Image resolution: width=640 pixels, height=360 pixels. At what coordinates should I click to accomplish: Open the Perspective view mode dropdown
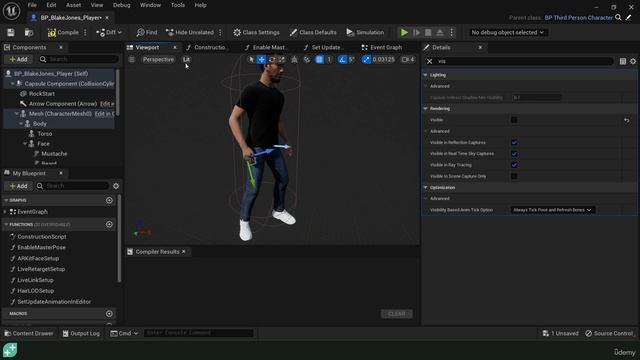click(158, 60)
